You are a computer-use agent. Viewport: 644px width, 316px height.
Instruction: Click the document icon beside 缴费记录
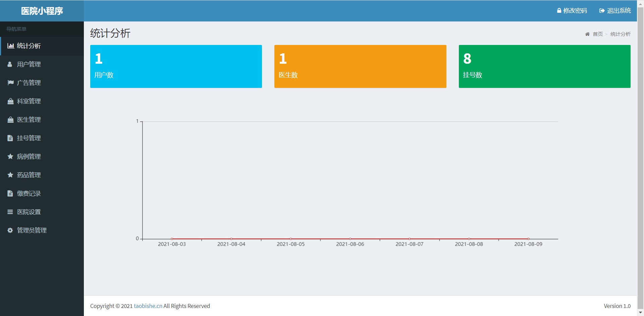coord(10,193)
